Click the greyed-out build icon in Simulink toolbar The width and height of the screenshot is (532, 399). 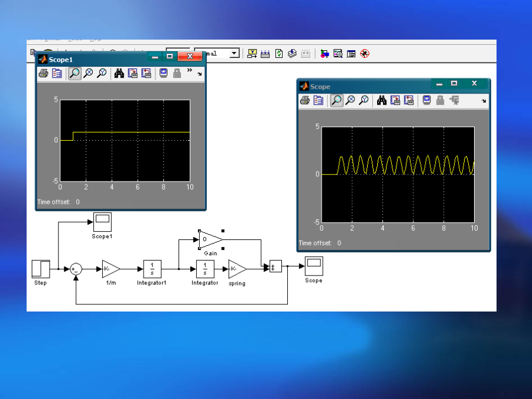(306, 54)
